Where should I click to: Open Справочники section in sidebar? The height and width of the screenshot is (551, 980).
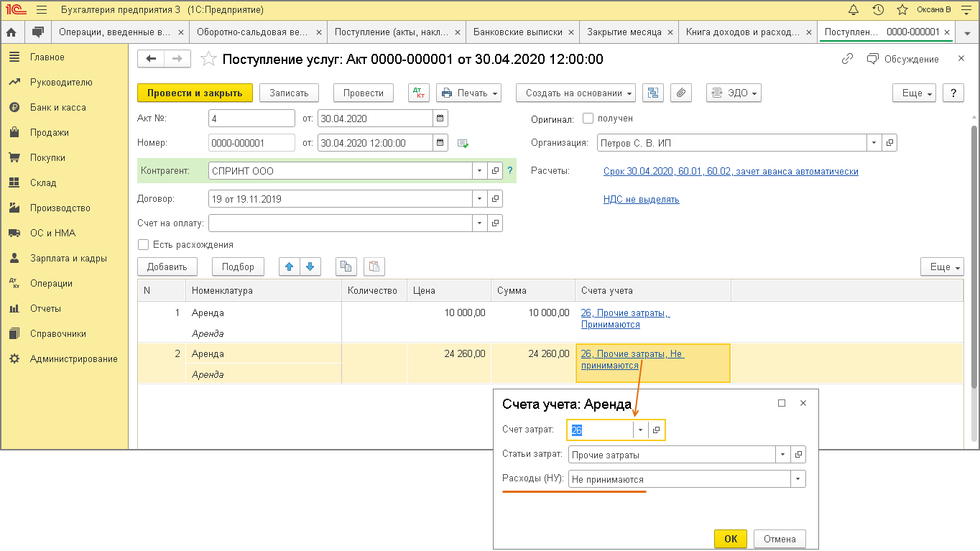[57, 333]
